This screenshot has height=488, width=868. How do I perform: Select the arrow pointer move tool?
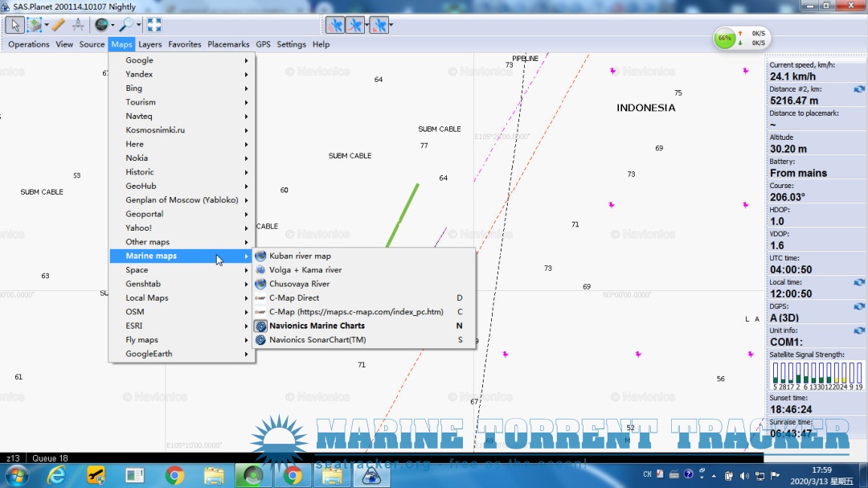(14, 25)
